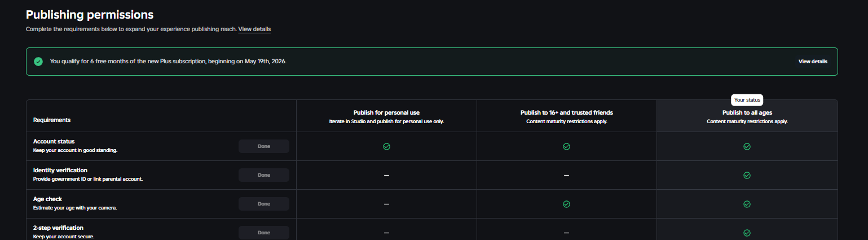Click 'Iterate in Studio and publish for personal use only' text

click(386, 121)
